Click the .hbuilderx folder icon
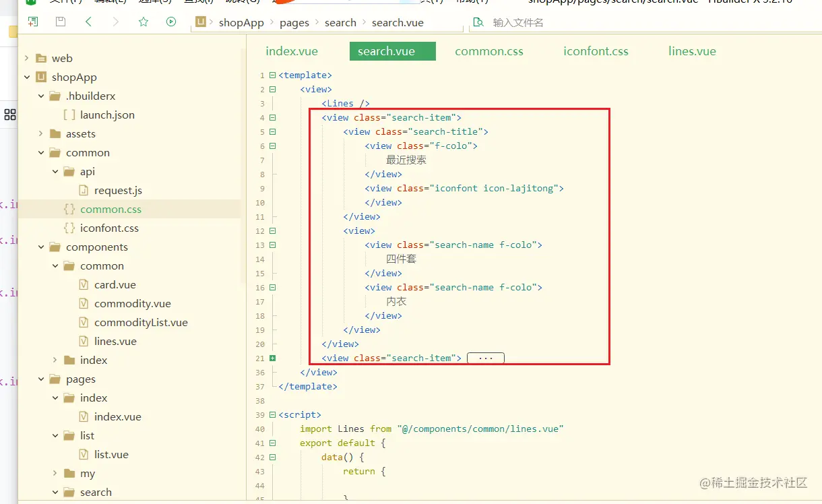The width and height of the screenshot is (822, 504). 55,96
